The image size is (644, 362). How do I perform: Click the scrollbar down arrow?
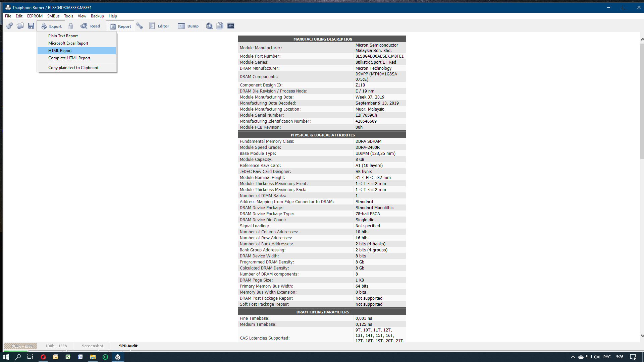(642, 336)
